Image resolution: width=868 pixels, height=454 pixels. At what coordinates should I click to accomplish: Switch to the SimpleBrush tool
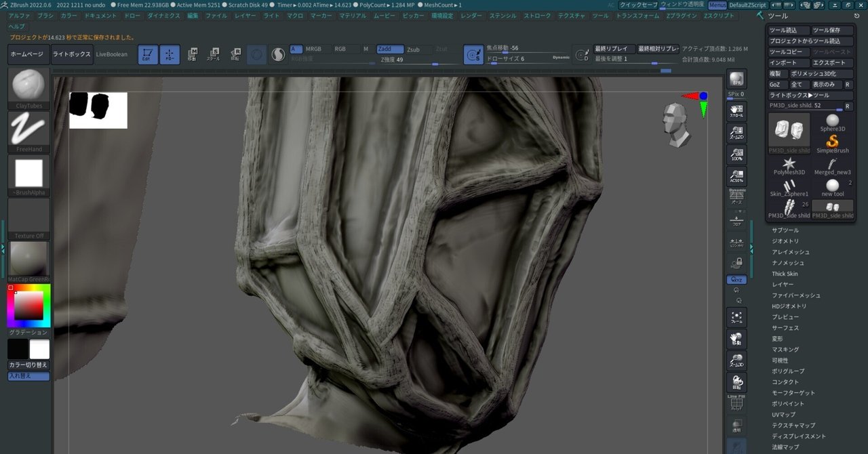click(x=833, y=142)
